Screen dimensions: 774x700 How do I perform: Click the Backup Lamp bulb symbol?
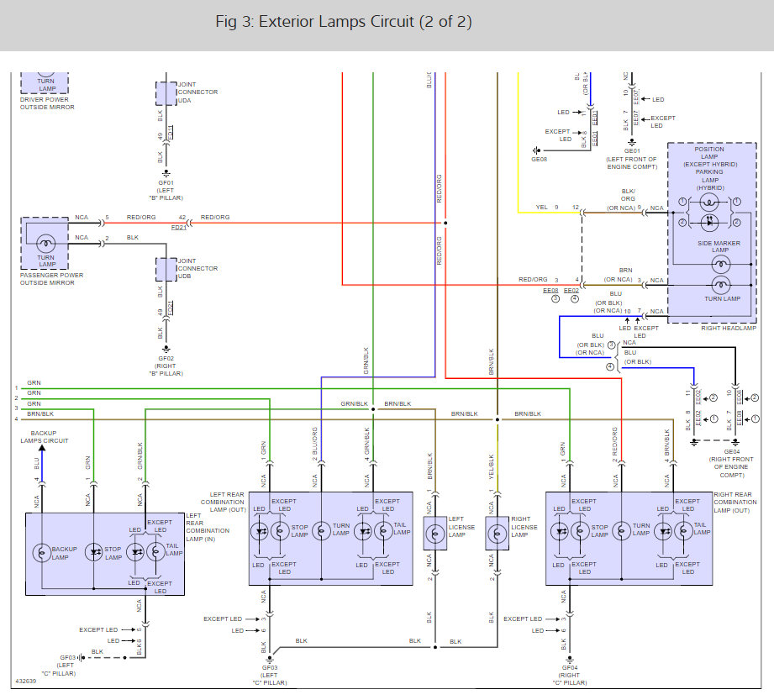[42, 553]
